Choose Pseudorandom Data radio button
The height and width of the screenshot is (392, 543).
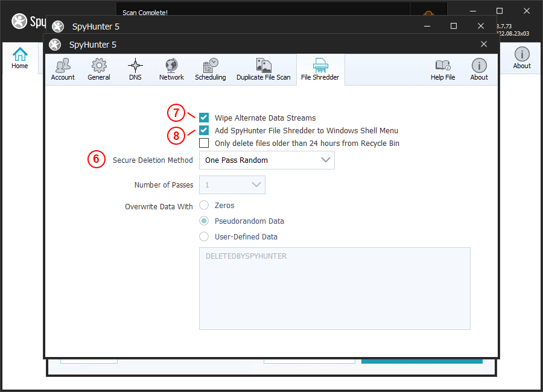tap(204, 221)
